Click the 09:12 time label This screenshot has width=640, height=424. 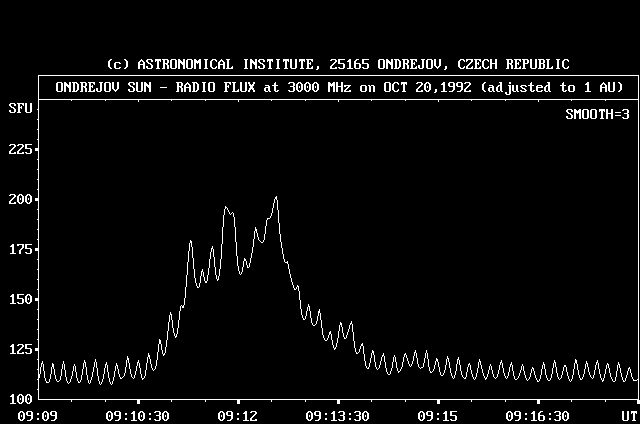coord(237,416)
